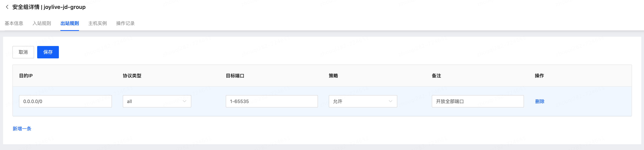Screen dimensions: 644x150
Task: Open the 协议类型 dropdown showing all
Action: click(157, 101)
